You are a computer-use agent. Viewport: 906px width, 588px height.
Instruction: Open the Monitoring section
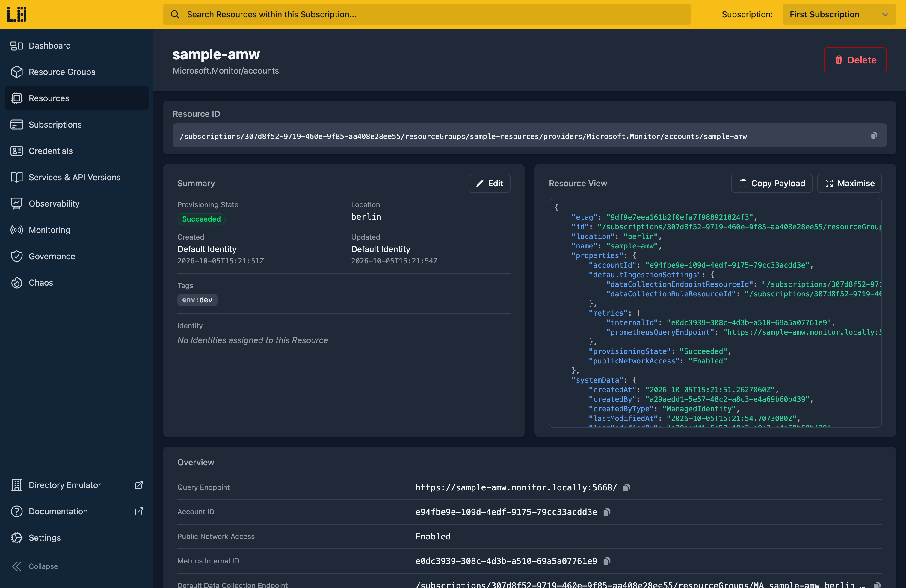point(76,230)
